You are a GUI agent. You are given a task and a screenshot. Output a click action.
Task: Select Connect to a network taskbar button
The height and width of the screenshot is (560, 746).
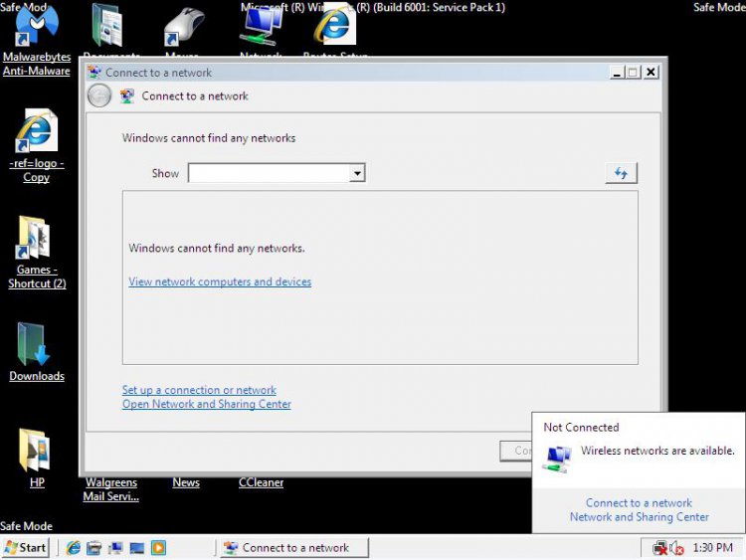point(293,548)
